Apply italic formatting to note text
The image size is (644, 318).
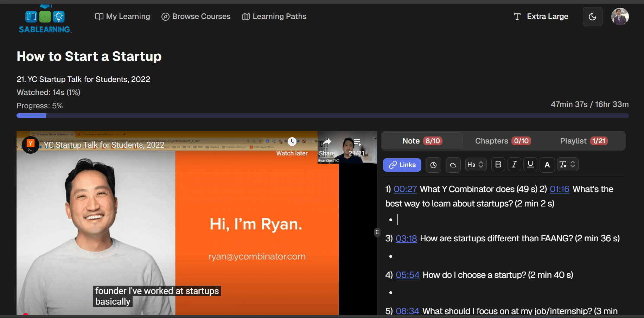point(514,164)
